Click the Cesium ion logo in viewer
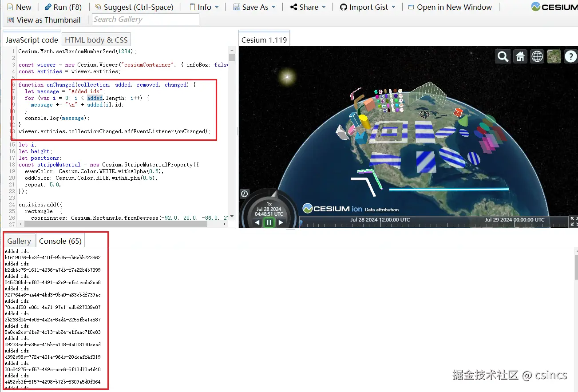The image size is (578, 392). (333, 208)
